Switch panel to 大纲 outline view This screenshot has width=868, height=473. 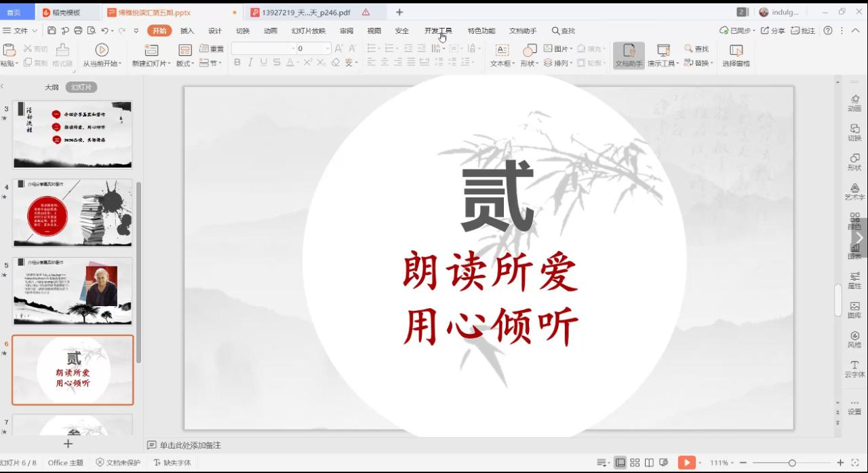click(x=52, y=88)
